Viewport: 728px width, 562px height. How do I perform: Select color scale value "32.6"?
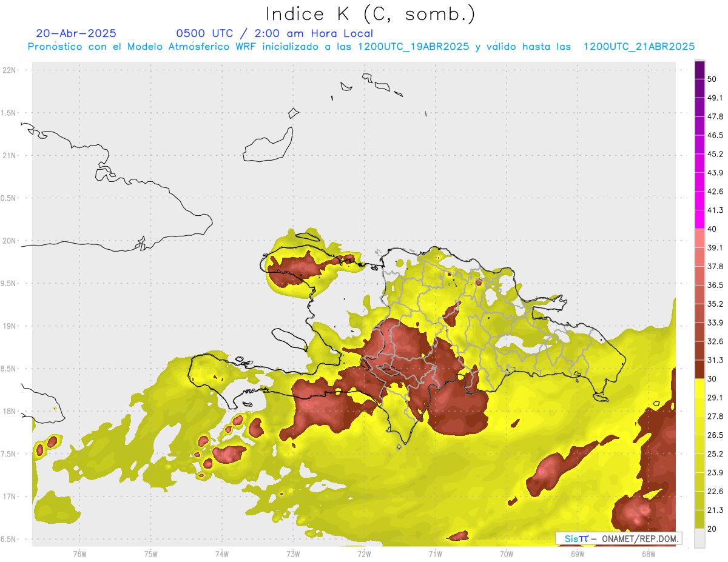tap(715, 341)
